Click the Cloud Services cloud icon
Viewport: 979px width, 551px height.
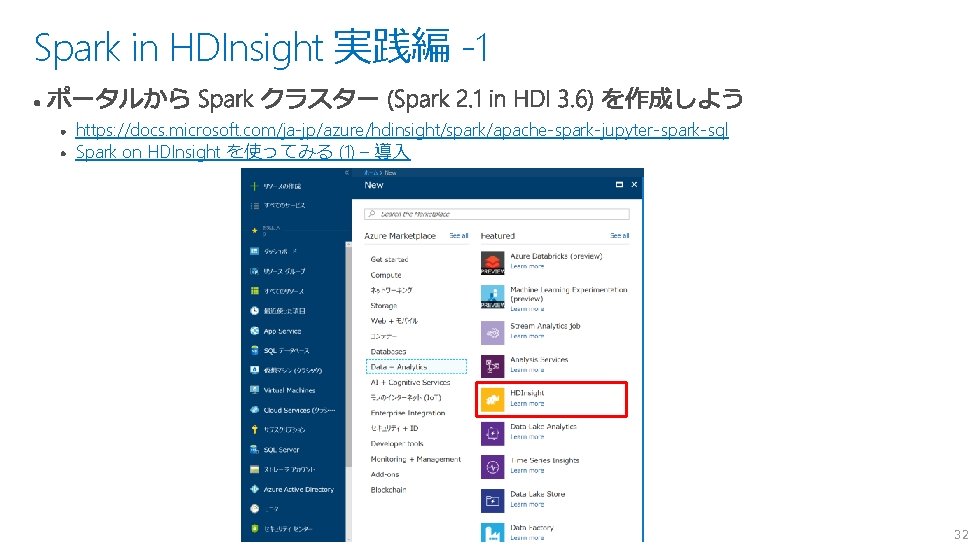coord(254,410)
